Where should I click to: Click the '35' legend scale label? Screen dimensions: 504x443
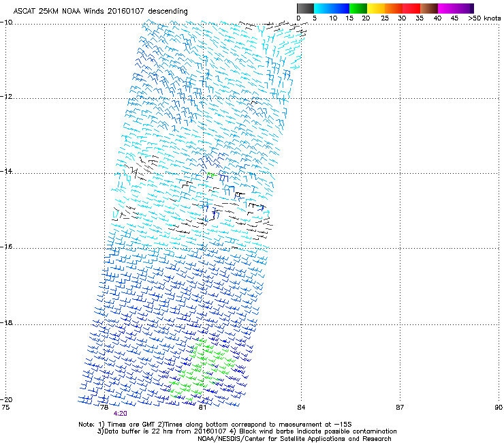point(420,18)
